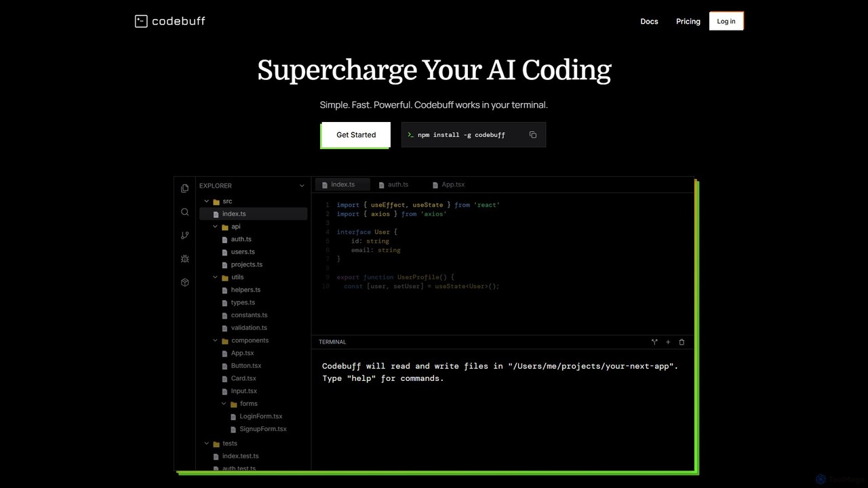Collapse the components folder chevron
This screenshot has width=868, height=488.
[x=216, y=341]
